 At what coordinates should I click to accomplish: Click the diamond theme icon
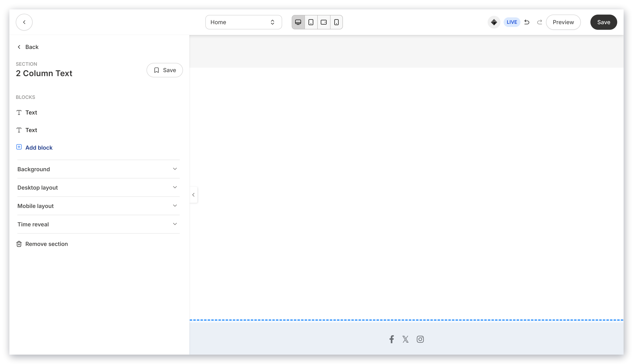point(494,22)
